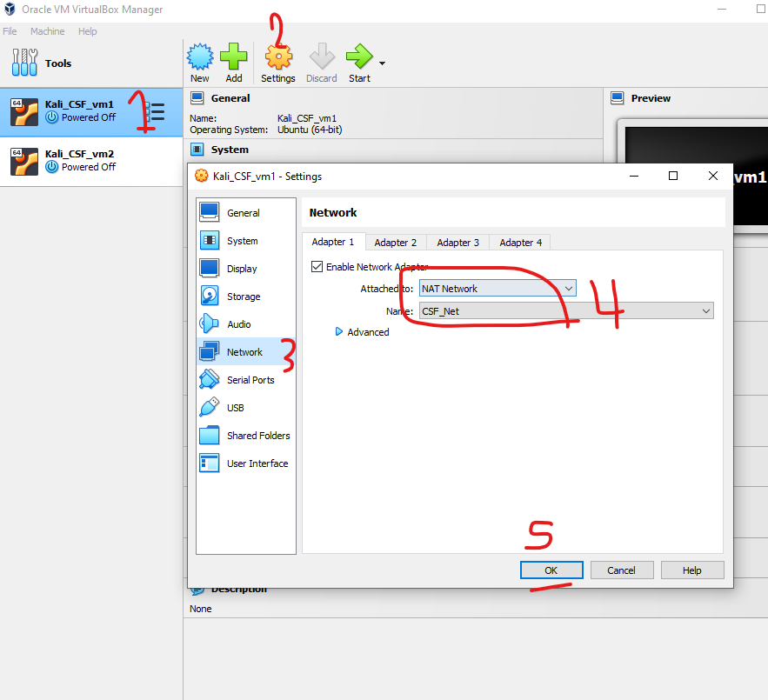Open the Tools entry in sidebar
768x700 pixels.
point(91,63)
